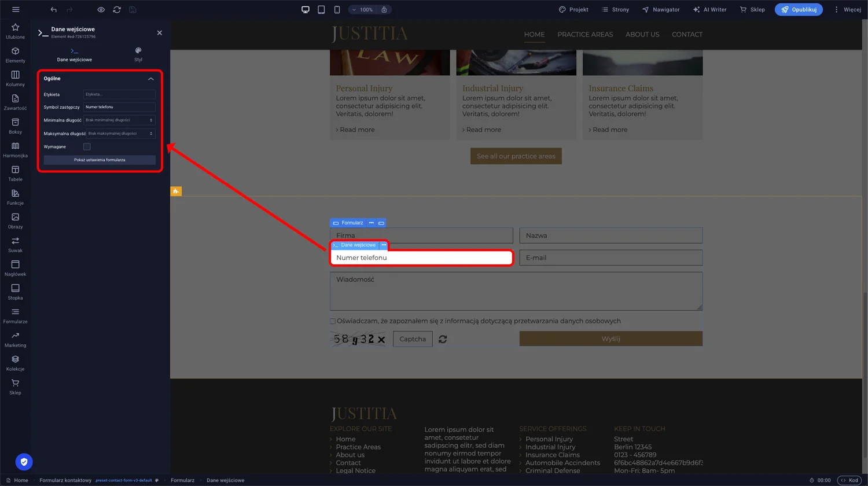Open page preview with the eye icon
The width and height of the screenshot is (868, 486).
101,9
